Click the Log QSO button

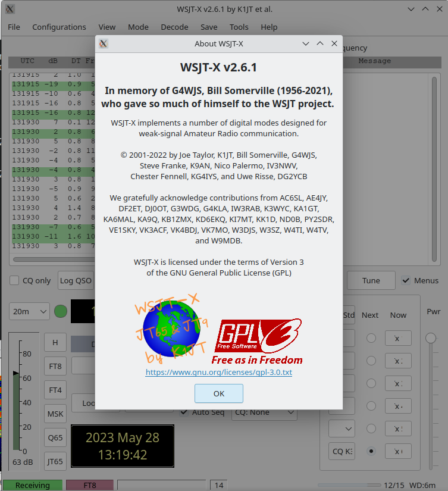coord(76,280)
